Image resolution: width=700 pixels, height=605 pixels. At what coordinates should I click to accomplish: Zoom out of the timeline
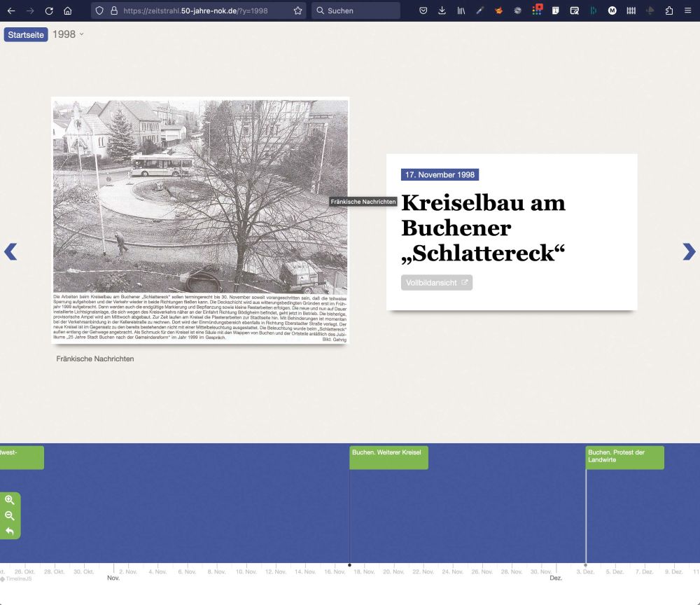[x=10, y=516]
